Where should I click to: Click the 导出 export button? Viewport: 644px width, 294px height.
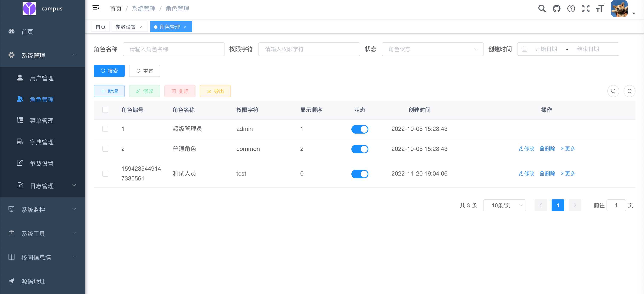coord(215,91)
